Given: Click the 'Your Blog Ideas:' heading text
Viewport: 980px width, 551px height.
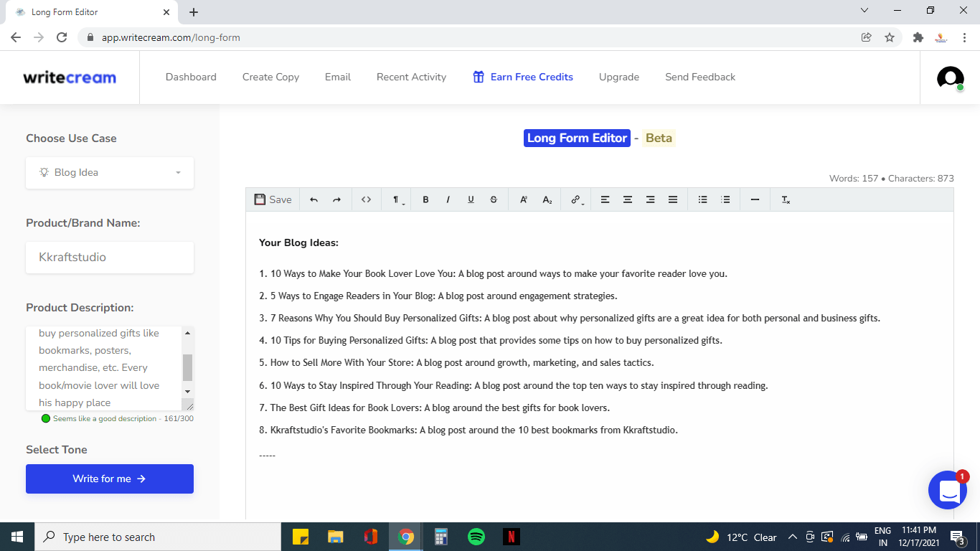Looking at the screenshot, I should click(x=298, y=242).
